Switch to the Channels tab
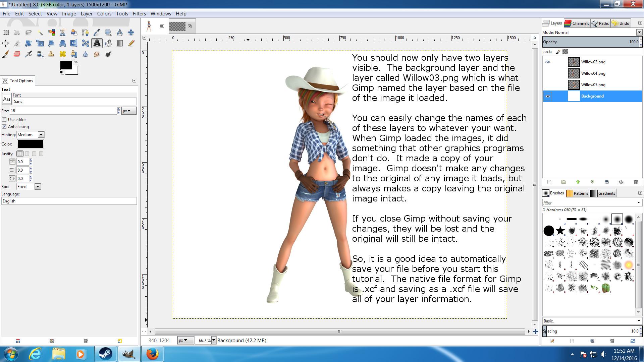This screenshot has width=644, height=362. coord(577,23)
